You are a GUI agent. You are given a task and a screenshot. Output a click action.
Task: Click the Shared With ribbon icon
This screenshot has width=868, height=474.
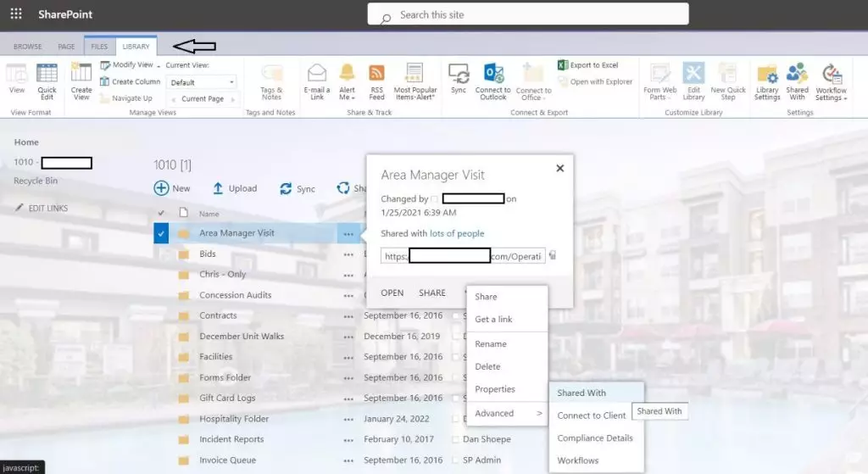(x=797, y=74)
